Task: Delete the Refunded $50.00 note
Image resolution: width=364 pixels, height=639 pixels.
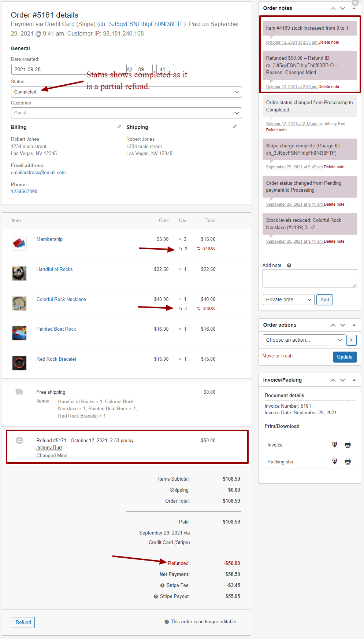Action: (328, 87)
